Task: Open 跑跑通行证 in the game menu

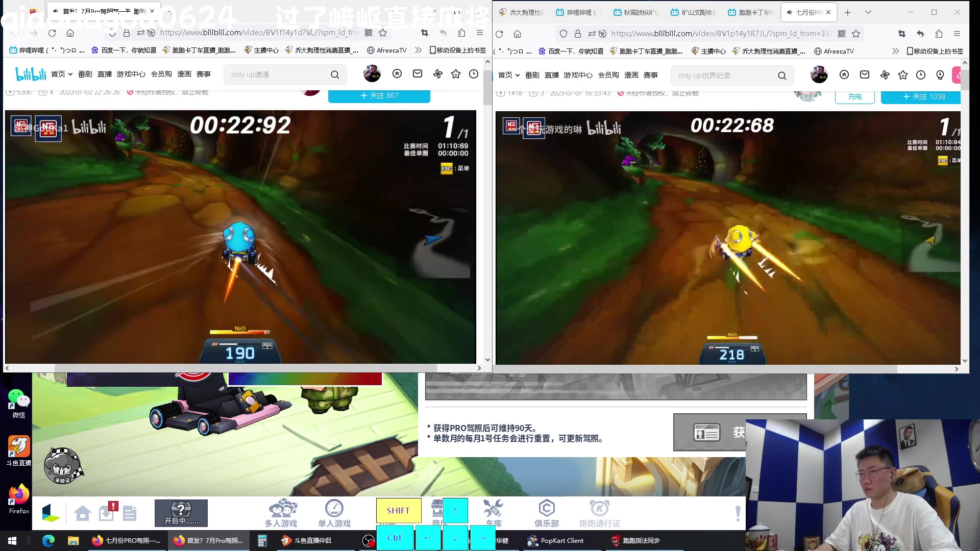Action: 600,513
